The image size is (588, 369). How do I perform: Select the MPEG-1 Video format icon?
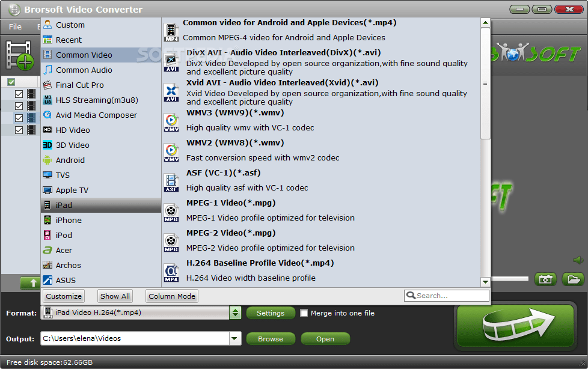171,213
